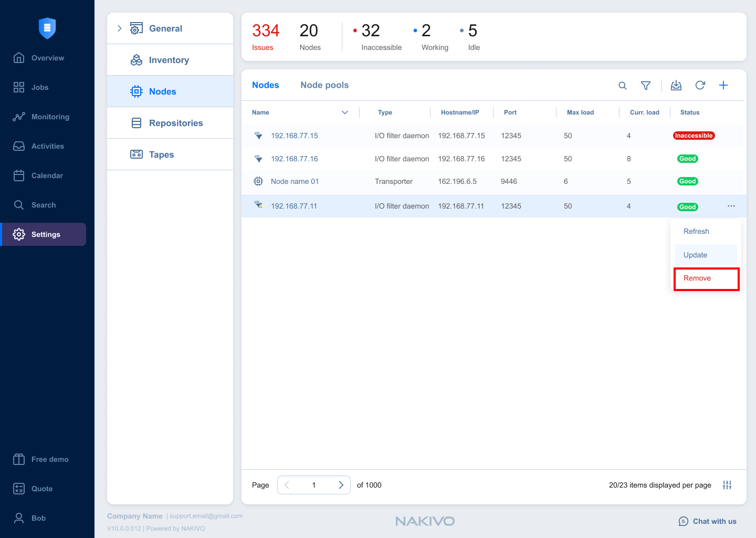
Task: Toggle the Name column sort chevron
Action: coord(345,112)
